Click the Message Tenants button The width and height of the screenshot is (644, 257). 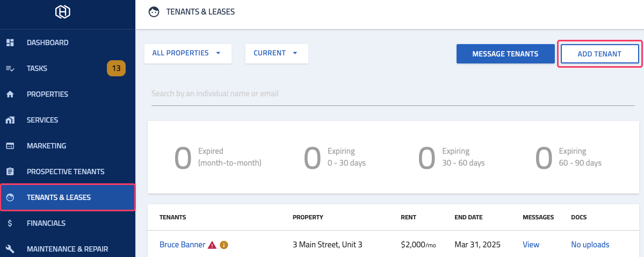click(x=505, y=54)
